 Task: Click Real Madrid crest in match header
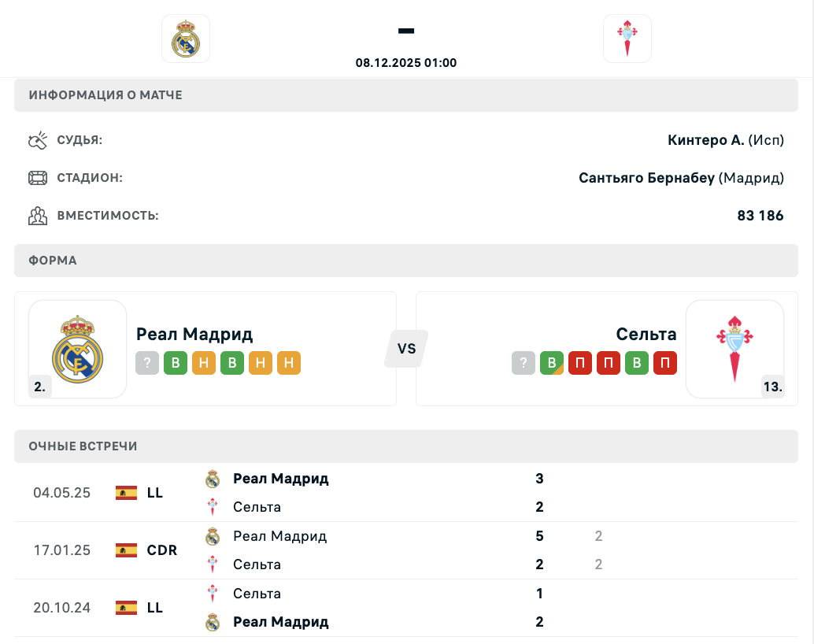click(186, 38)
